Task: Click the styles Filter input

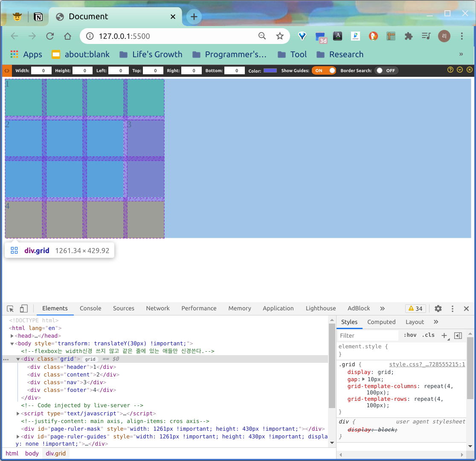Action: [x=368, y=336]
